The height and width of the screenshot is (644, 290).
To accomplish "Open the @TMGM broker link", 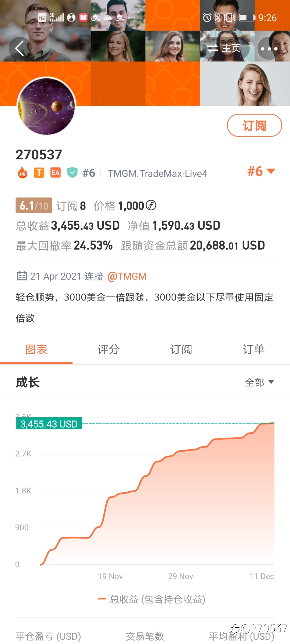I will click(127, 276).
